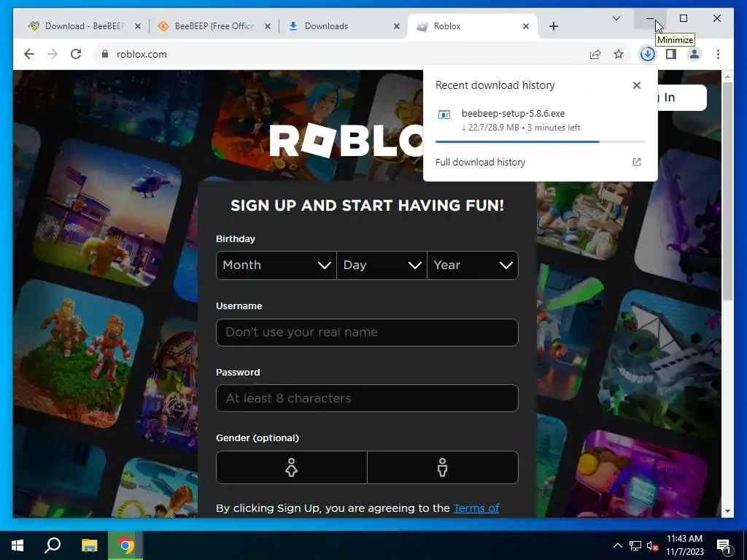This screenshot has height=560, width=747.
Task: Bookmark this tab with the star icon
Action: 619,54
